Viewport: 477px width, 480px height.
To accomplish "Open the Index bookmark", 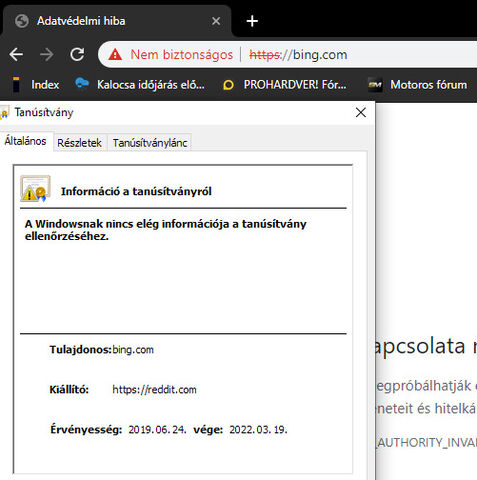I will [x=36, y=85].
